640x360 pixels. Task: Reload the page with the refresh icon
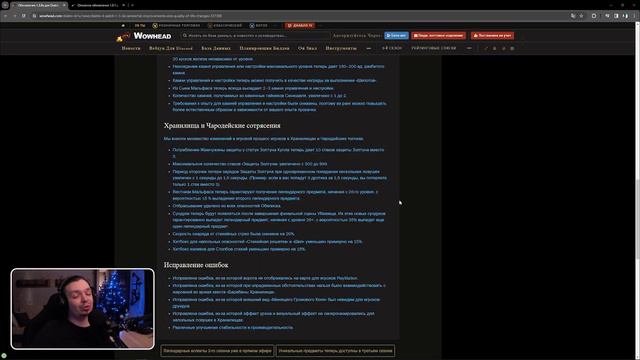24,16
